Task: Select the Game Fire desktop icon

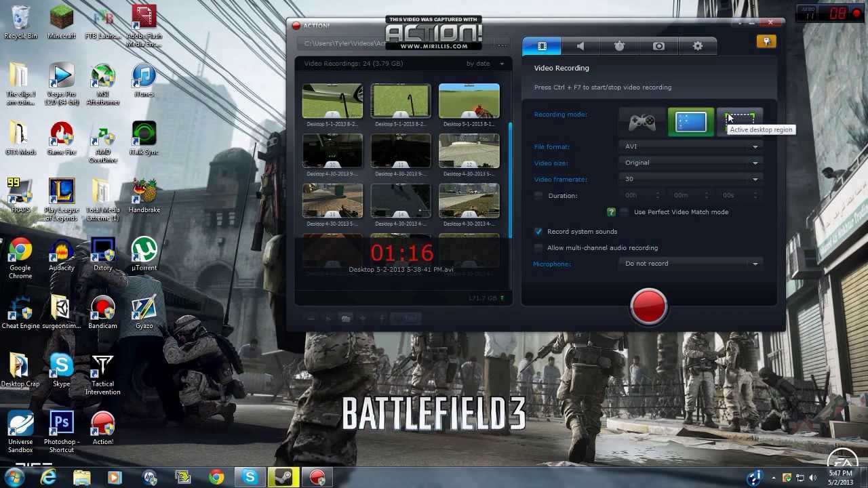Action: 62,138
